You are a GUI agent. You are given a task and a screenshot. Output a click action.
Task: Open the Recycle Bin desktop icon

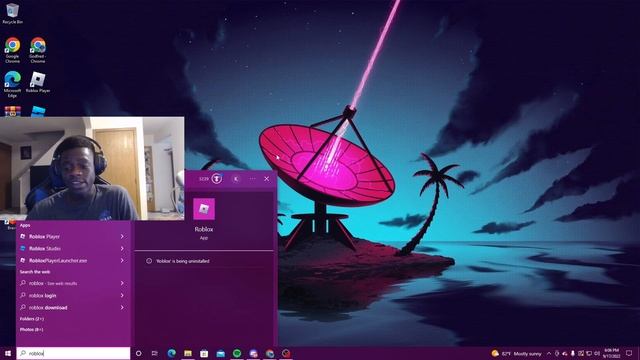(12, 13)
